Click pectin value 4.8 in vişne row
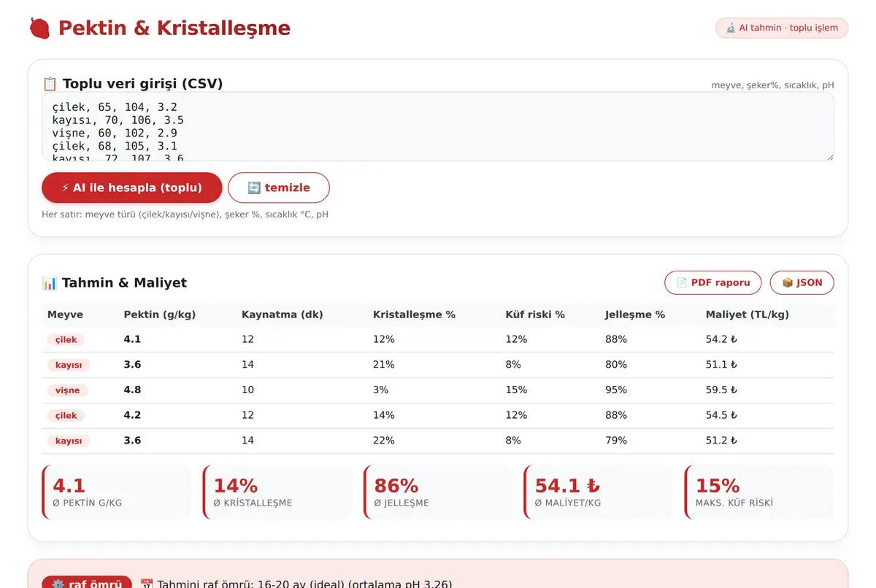876x588 pixels. coord(132,390)
